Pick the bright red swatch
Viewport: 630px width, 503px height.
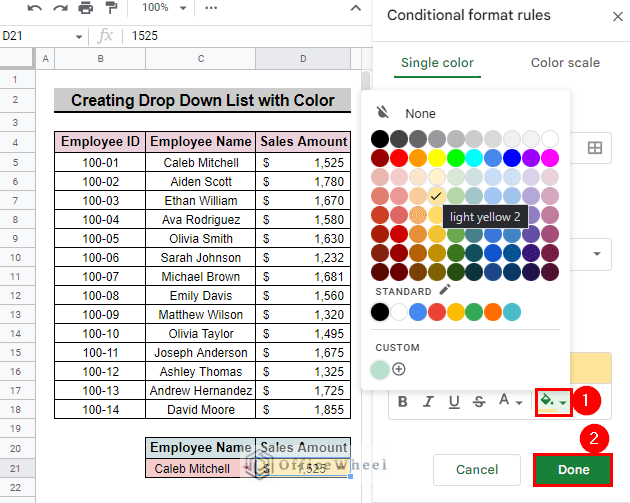[399, 158]
